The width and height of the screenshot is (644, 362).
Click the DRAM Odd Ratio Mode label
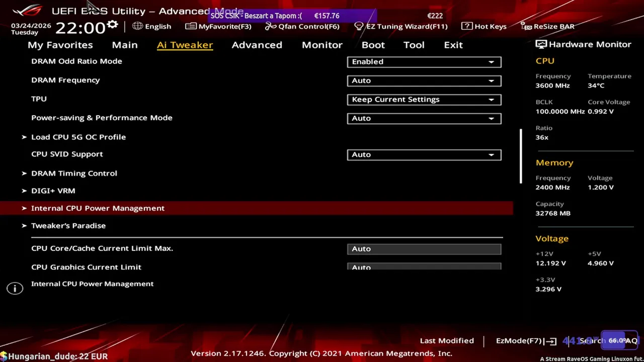pyautogui.click(x=76, y=61)
